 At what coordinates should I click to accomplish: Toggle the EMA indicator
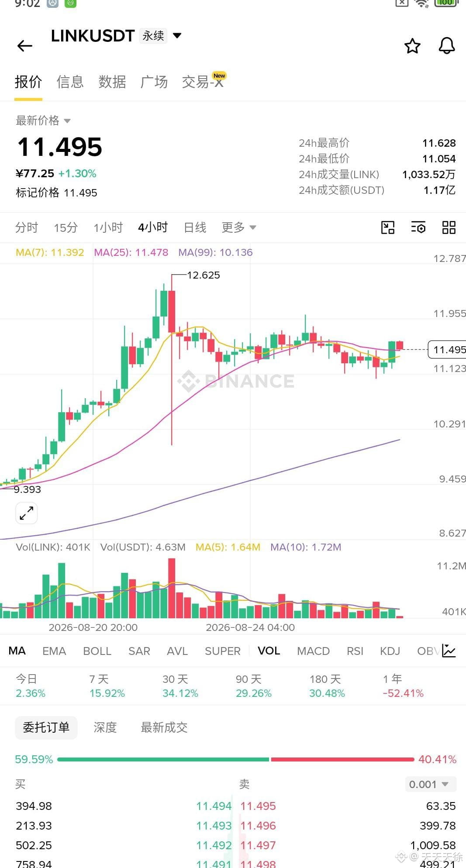54,651
